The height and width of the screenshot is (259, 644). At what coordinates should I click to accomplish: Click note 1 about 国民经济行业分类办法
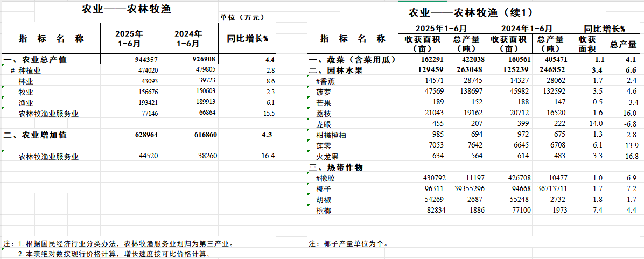click(x=118, y=244)
